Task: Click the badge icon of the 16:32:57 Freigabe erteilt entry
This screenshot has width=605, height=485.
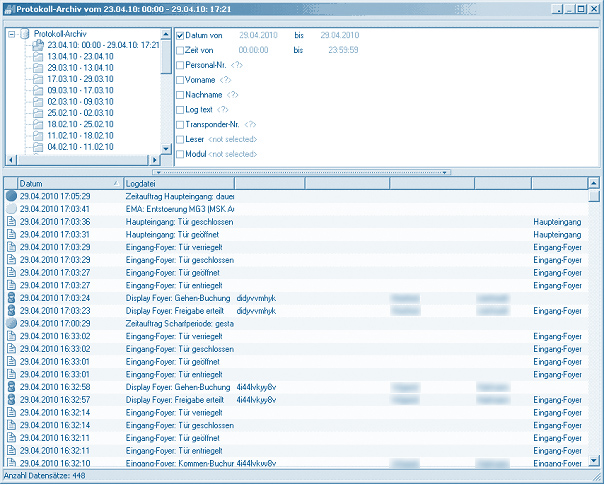Action: tap(11, 400)
